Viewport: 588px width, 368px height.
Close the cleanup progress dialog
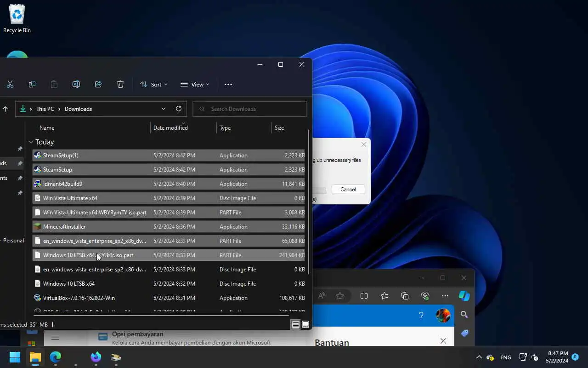point(364,144)
